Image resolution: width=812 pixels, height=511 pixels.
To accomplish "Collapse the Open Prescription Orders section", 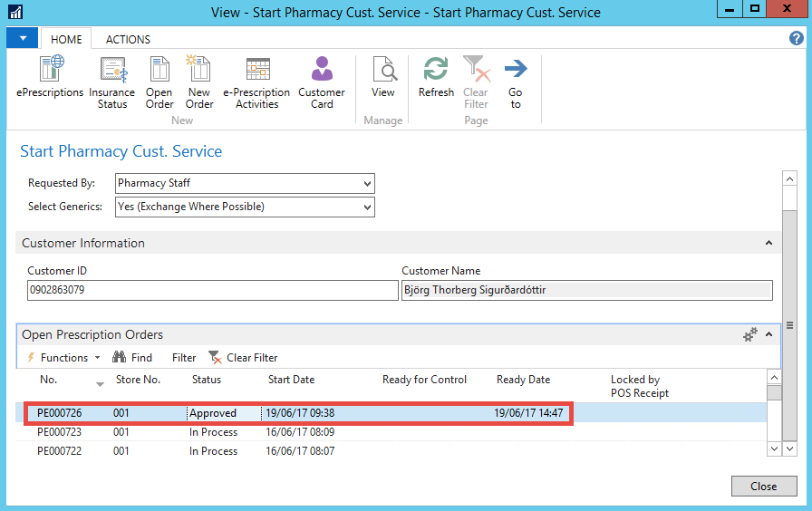I will [x=769, y=334].
